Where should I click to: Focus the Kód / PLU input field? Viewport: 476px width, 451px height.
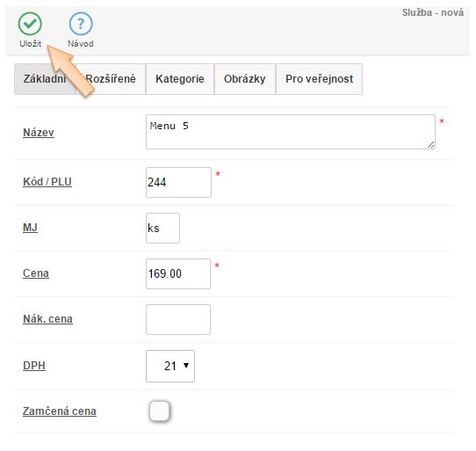(178, 182)
